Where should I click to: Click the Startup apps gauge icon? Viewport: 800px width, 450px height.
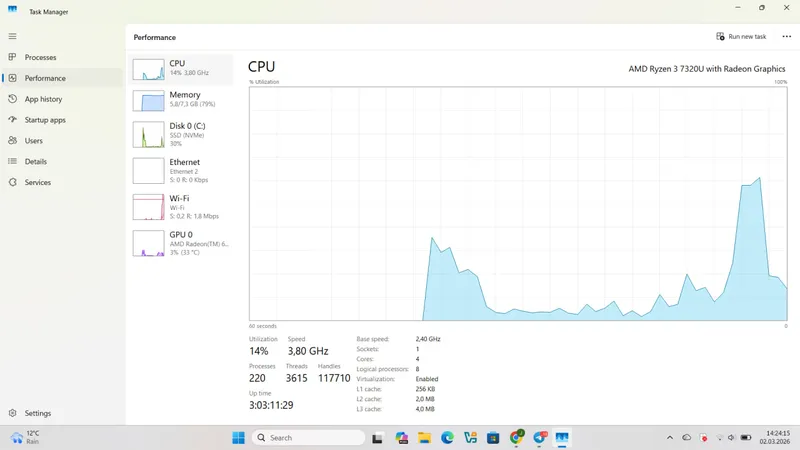12,119
